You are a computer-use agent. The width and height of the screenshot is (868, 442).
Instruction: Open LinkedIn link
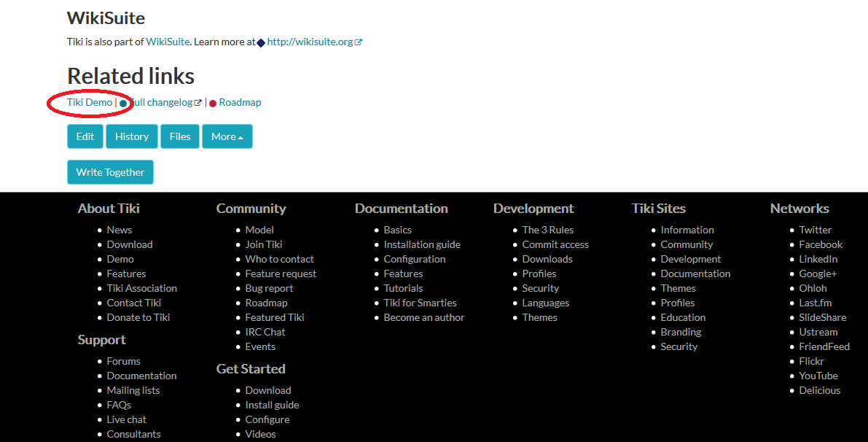[x=818, y=259]
